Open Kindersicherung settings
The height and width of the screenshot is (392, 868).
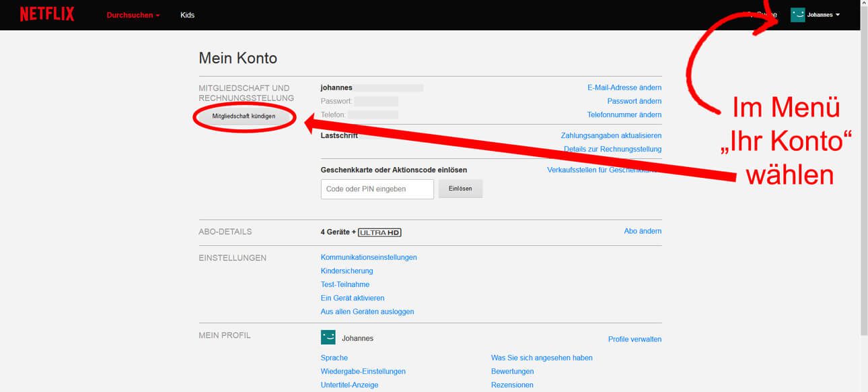[347, 271]
